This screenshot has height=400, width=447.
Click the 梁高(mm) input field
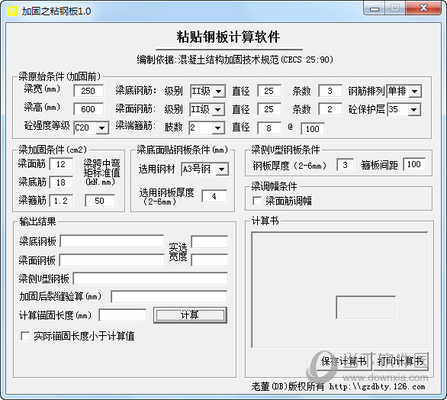(88, 109)
